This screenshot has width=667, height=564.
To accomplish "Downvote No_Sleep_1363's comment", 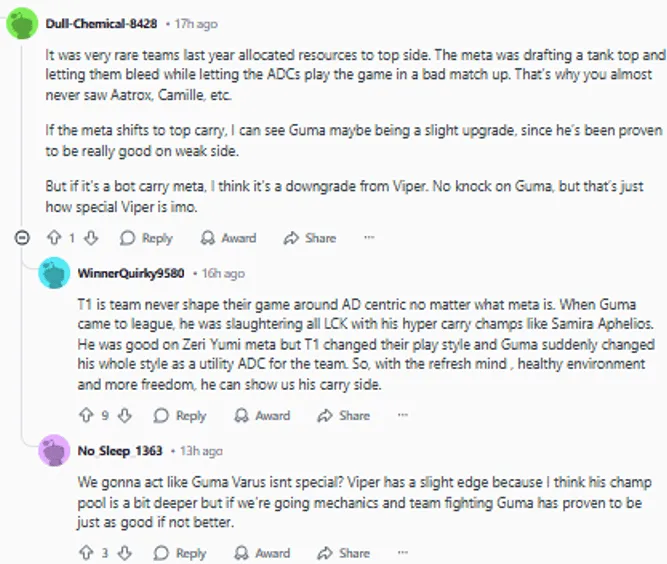I will (125, 552).
